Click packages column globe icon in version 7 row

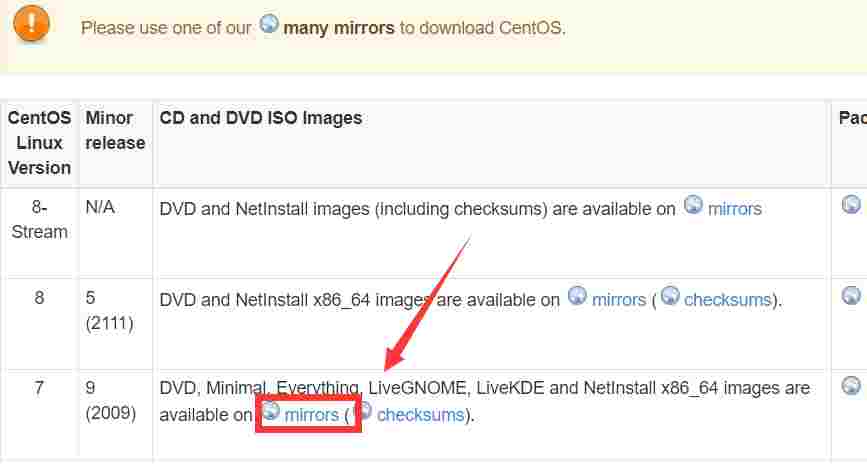[x=851, y=386]
